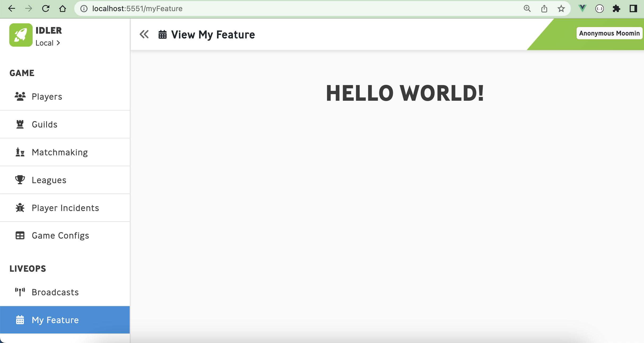Click the Players icon in sidebar
The width and height of the screenshot is (644, 343).
tap(20, 96)
